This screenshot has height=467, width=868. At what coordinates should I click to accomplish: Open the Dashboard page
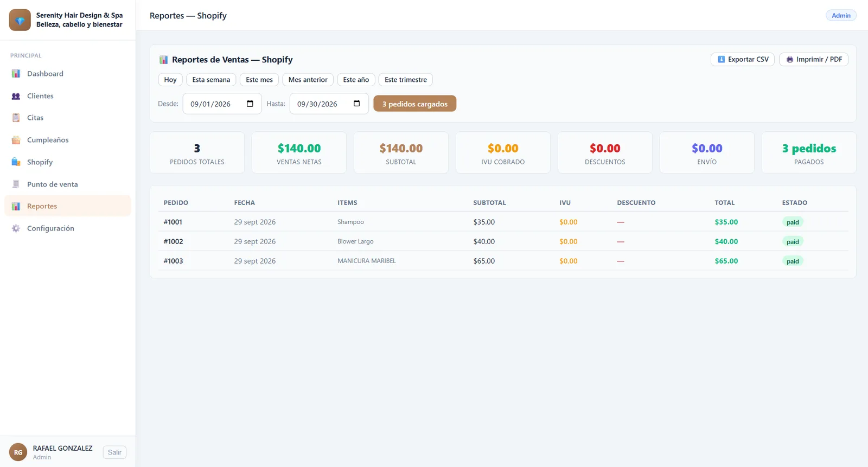[x=68, y=74]
